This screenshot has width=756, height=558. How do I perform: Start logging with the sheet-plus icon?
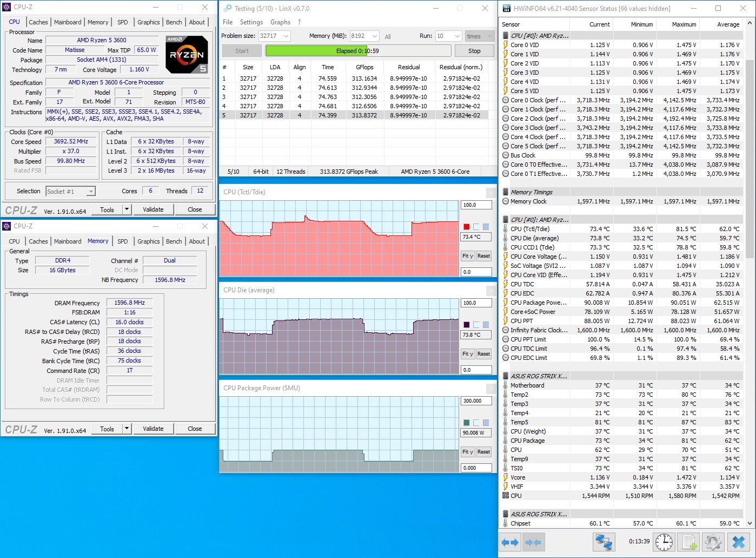[689, 542]
